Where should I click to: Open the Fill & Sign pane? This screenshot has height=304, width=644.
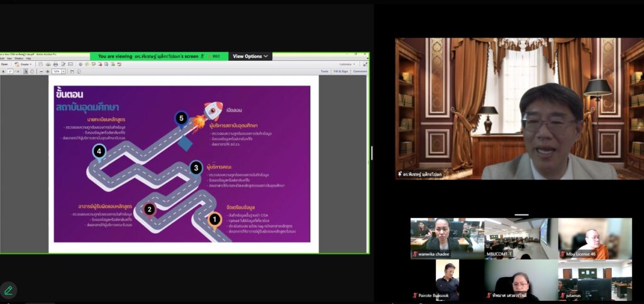(340, 72)
